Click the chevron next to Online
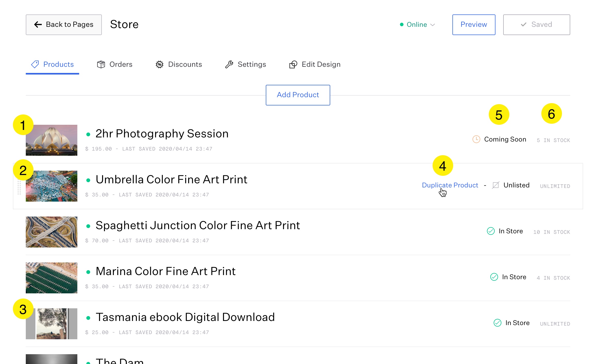This screenshot has width=596, height=364. pos(433,25)
